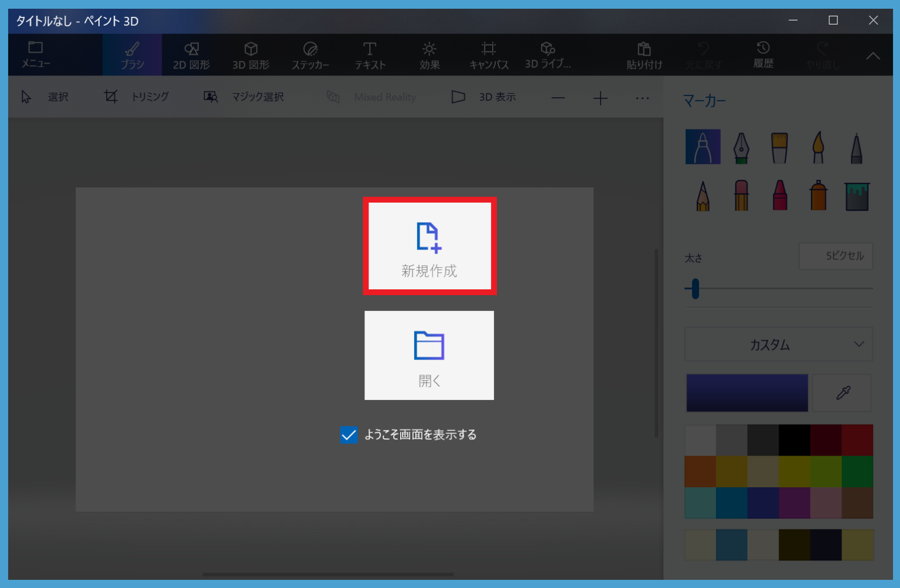Select the Crayon brush icon
This screenshot has width=900, height=588.
coord(779,195)
